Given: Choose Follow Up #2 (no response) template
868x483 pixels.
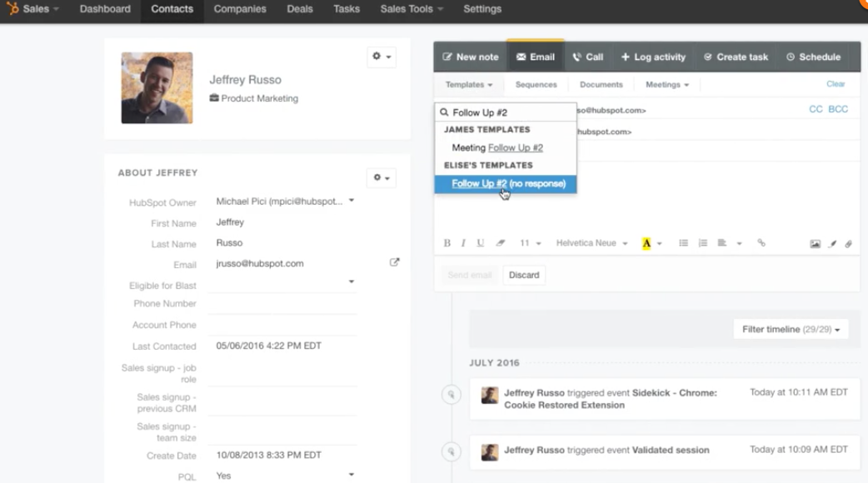Looking at the screenshot, I should click(x=506, y=184).
